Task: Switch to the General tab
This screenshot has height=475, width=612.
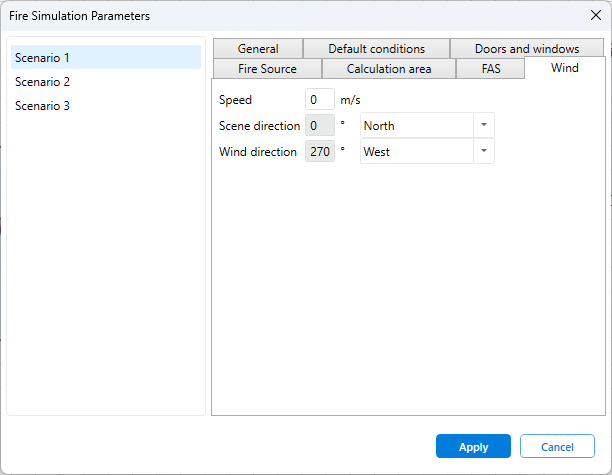Action: pos(257,49)
